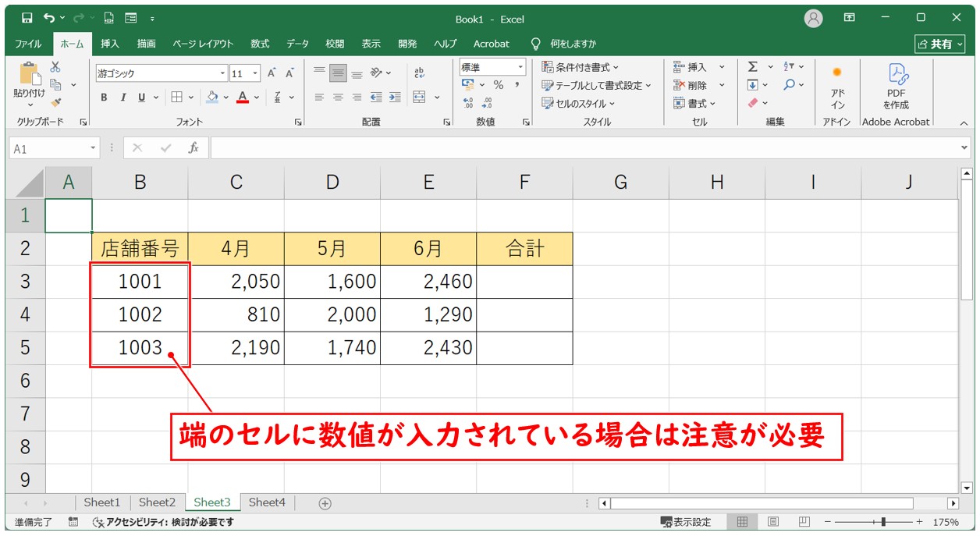Expand the 条件付き書式 dropdown
This screenshot has height=536, width=980.
tap(580, 67)
